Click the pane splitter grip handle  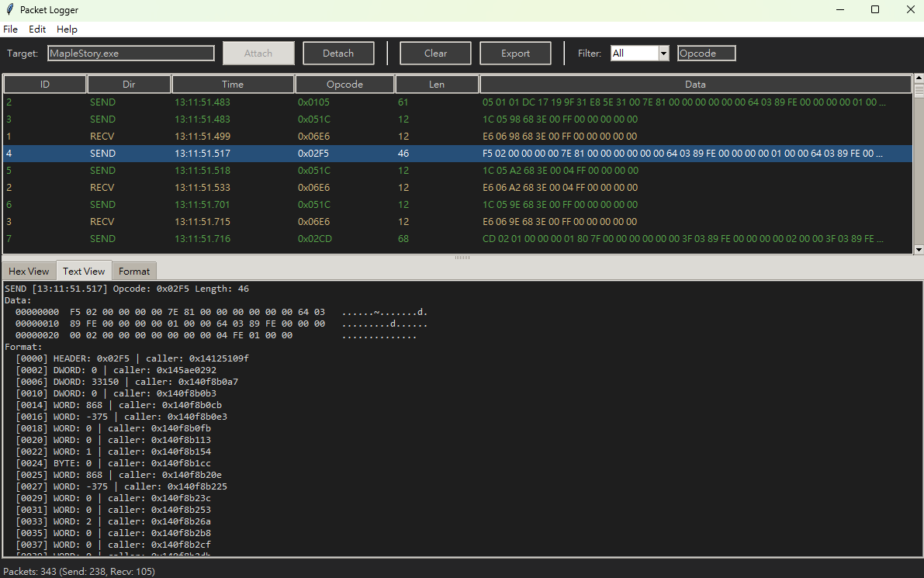462,258
